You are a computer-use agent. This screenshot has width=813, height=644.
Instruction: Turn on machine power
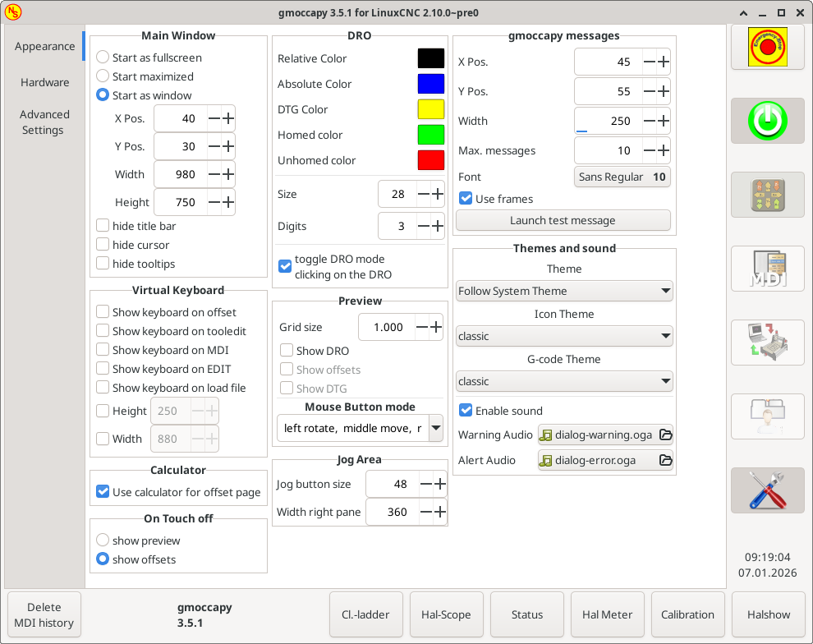pyautogui.click(x=767, y=121)
